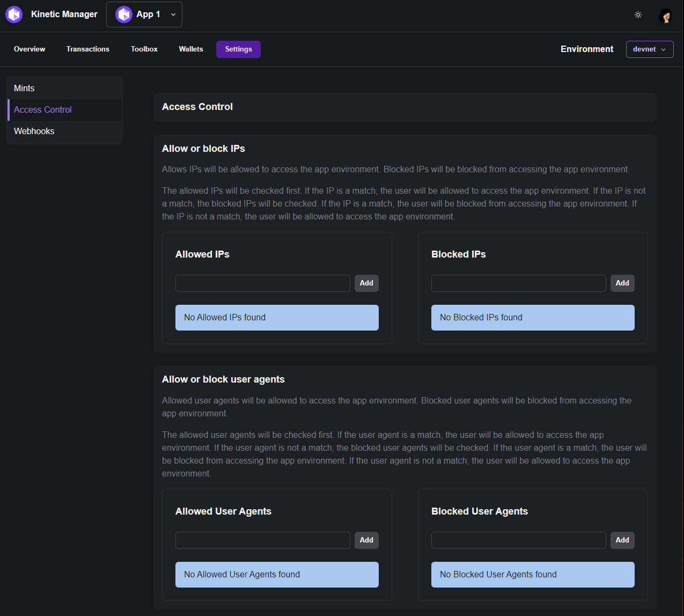Click Add button for Allowed IPs
The height and width of the screenshot is (616, 684).
(366, 283)
